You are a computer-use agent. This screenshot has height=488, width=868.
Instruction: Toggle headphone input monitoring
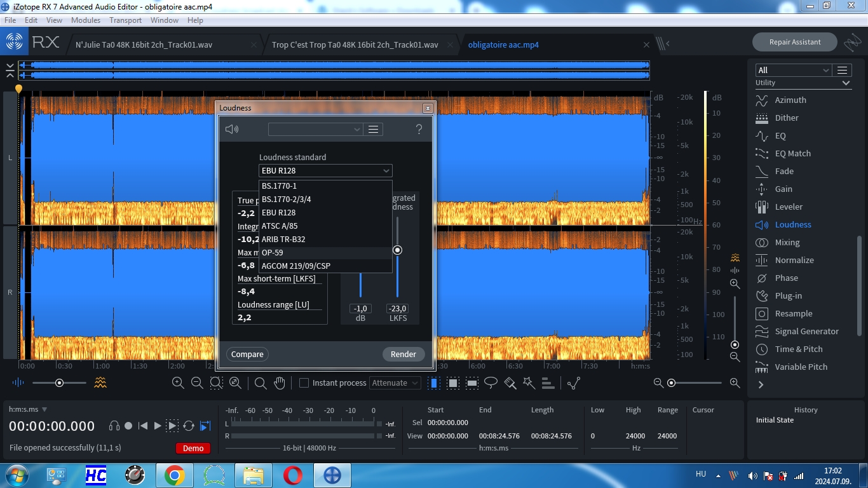pos(114,426)
